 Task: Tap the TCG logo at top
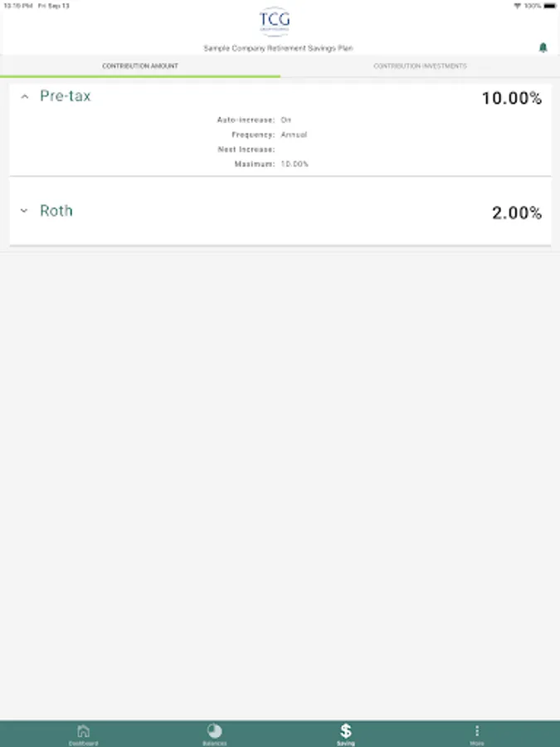coord(275,22)
